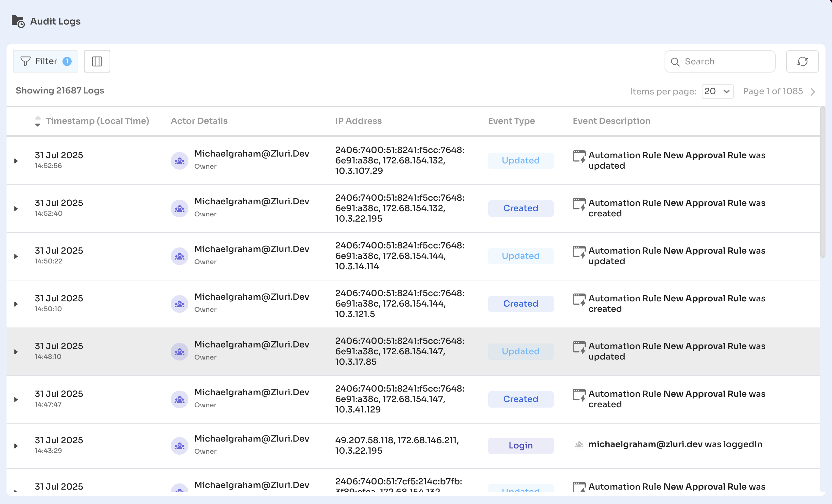Click actor avatar in 14:52:40 row
The width and height of the screenshot is (832, 504).
pyautogui.click(x=179, y=209)
